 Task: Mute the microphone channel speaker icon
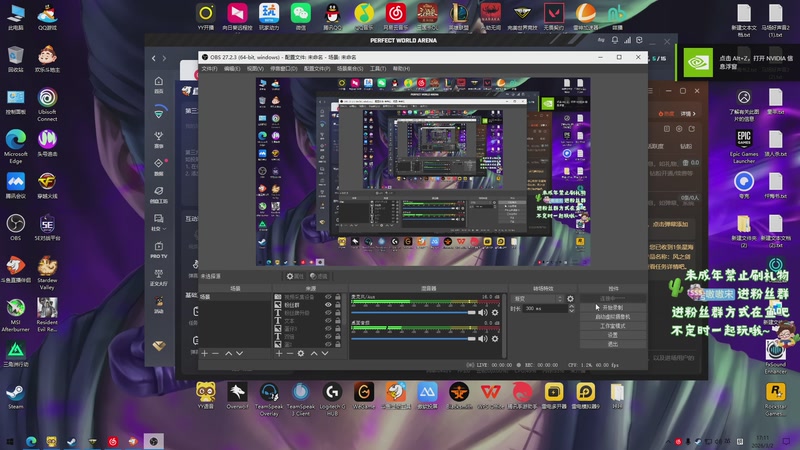pyautogui.click(x=482, y=312)
